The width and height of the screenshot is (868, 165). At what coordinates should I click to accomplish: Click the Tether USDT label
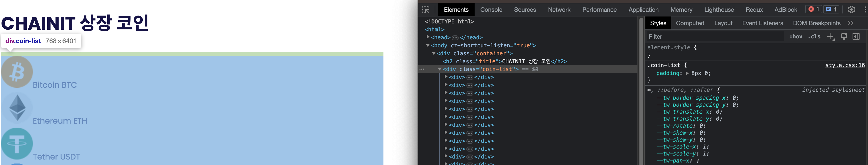coord(56,157)
